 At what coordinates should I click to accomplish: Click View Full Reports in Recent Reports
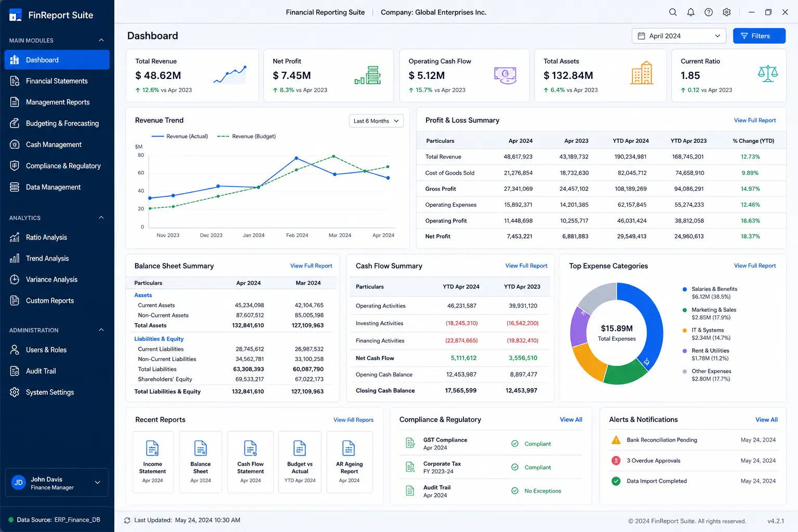[x=353, y=420]
